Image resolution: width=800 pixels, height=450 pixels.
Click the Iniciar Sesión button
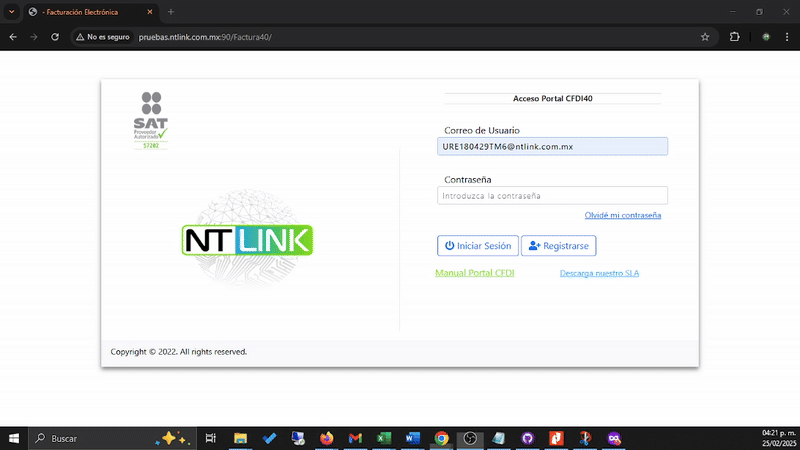(x=478, y=246)
